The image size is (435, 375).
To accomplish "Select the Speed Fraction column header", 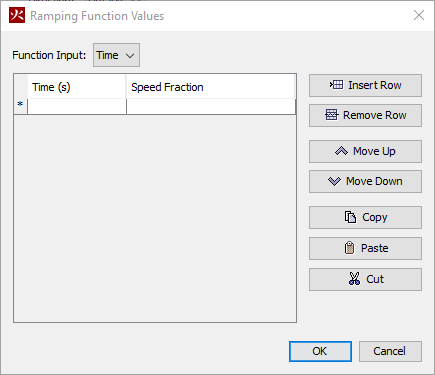I will pyautogui.click(x=211, y=87).
